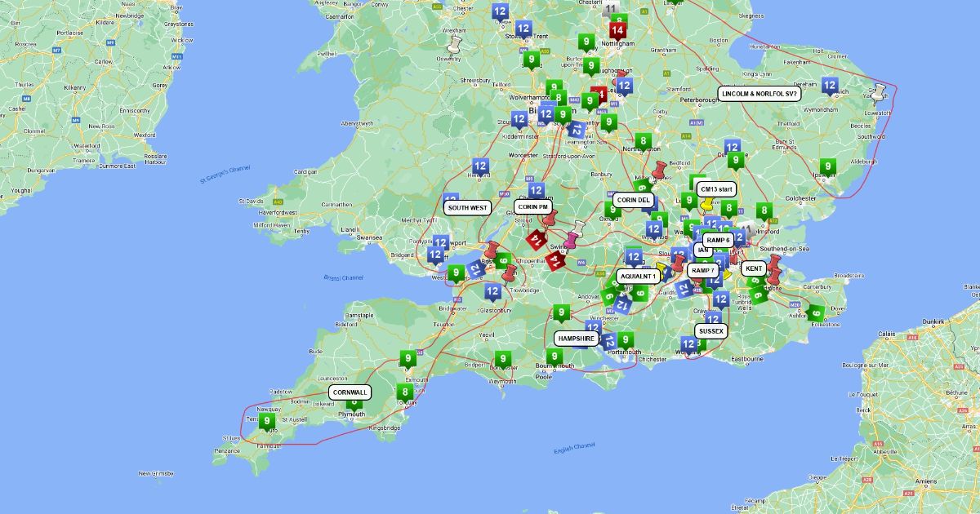Click the green 9 marker at Ipswich

tap(828, 167)
